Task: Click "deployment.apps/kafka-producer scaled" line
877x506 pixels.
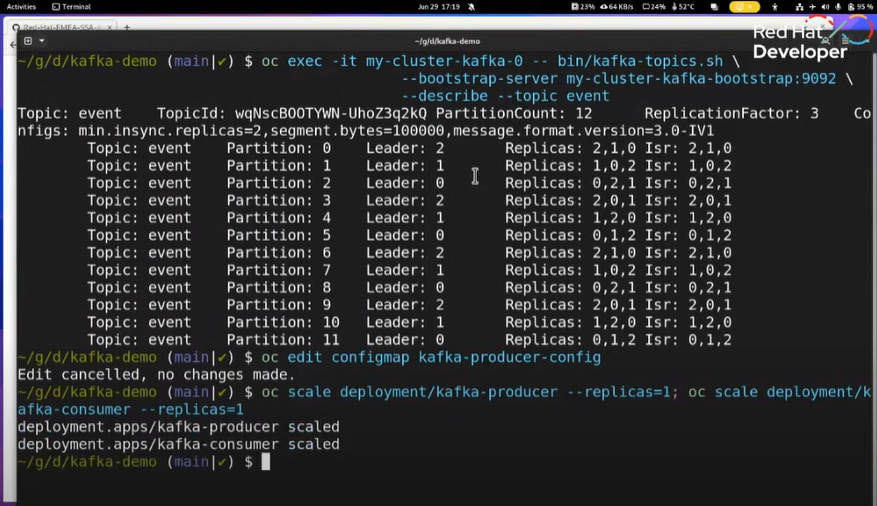Action: (178, 427)
